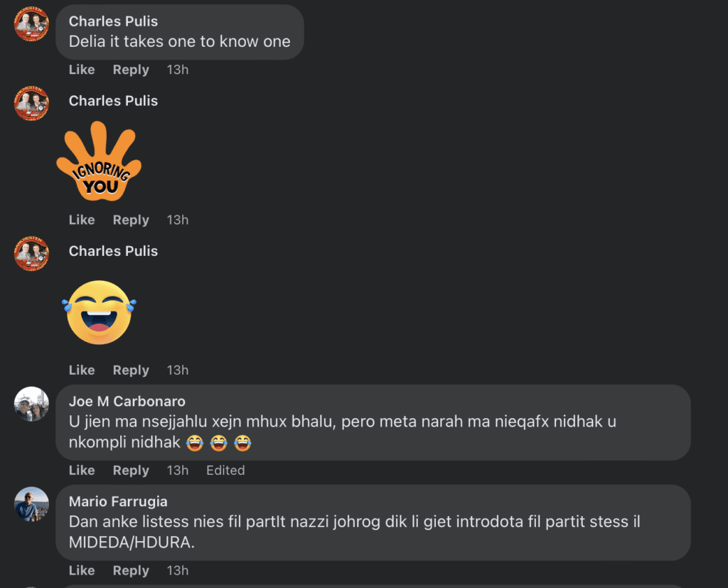Open Mario Farrugia's profile picture
This screenshot has height=588, width=728.
point(31,504)
